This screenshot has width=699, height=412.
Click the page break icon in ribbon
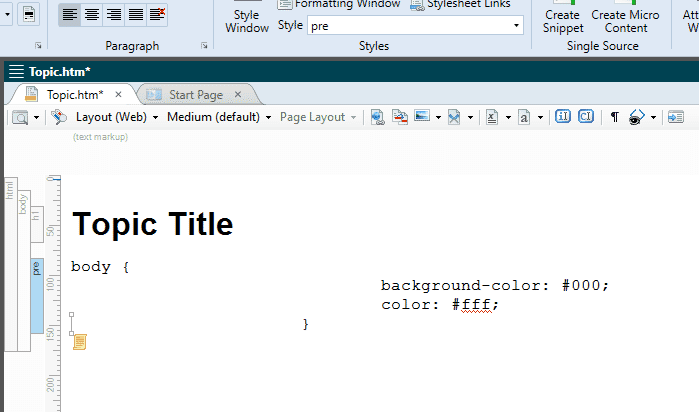click(x=29, y=15)
